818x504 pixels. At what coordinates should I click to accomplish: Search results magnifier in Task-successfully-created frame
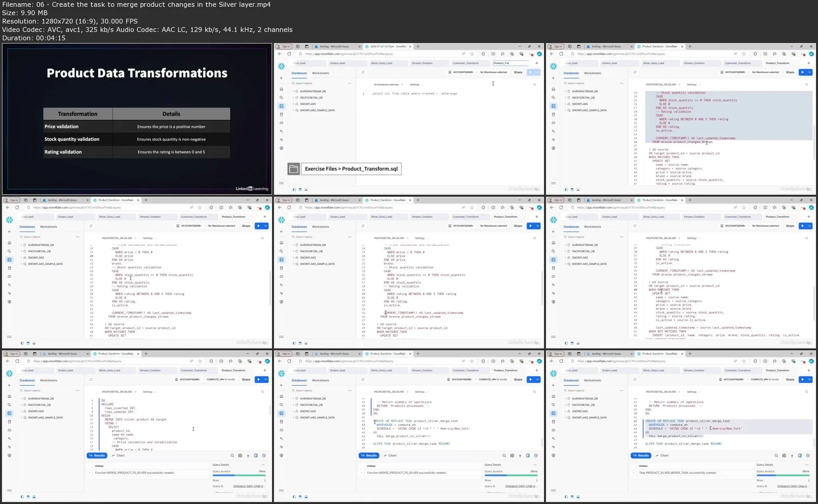point(776,455)
